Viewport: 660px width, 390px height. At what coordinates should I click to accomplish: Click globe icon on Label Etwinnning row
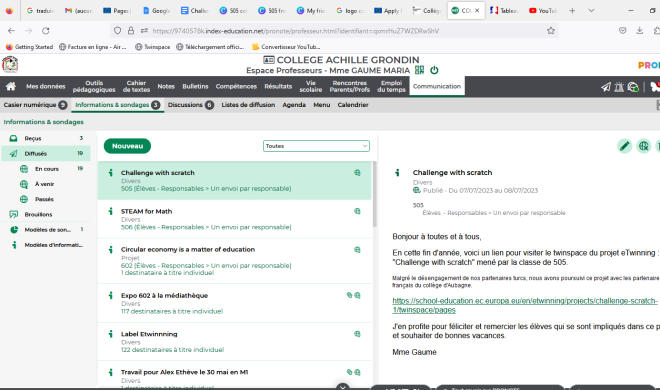357,334
